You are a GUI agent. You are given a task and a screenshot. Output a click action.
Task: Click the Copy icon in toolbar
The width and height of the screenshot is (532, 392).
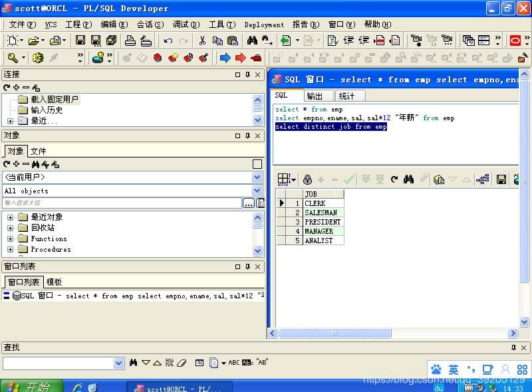point(217,41)
